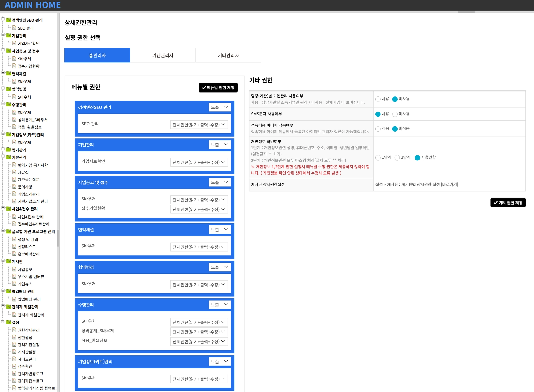
Task: Expand the collapsed 평가관리 tree node
Action: [x=3, y=149]
